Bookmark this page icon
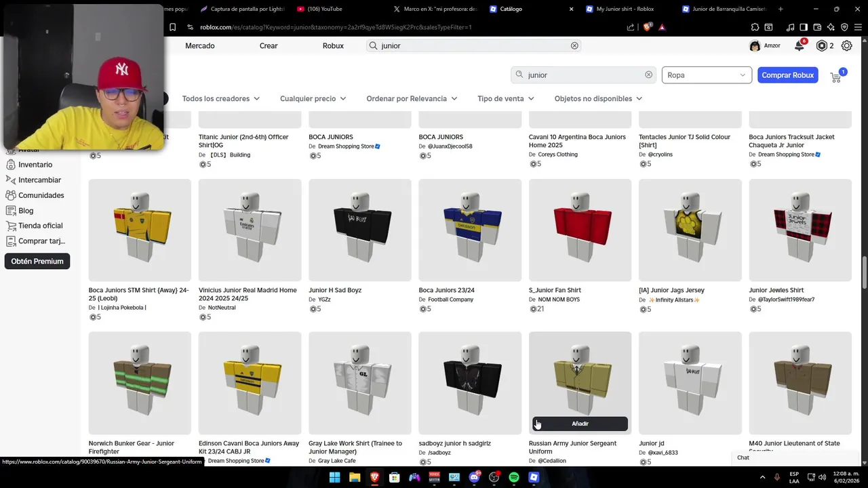The height and width of the screenshot is (488, 868). [172, 27]
